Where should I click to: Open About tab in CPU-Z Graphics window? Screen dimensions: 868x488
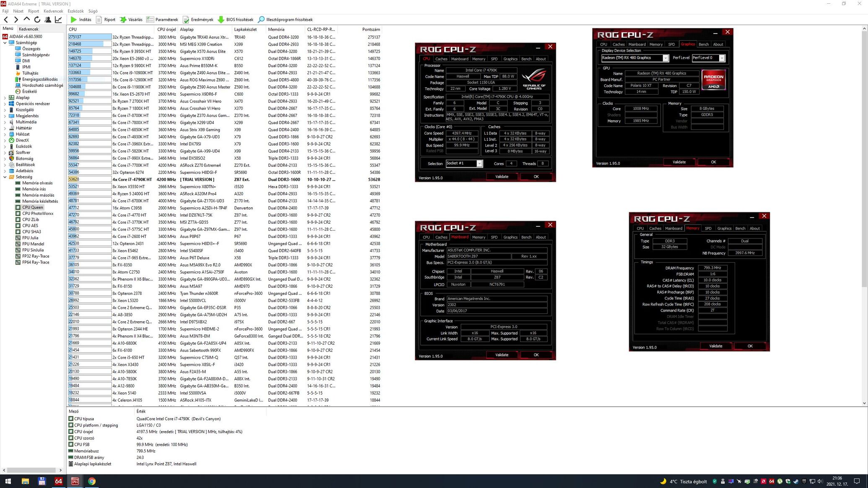tap(718, 44)
